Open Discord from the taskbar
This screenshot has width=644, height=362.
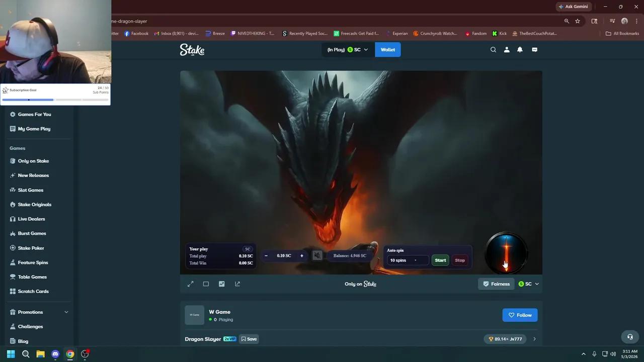point(55,354)
